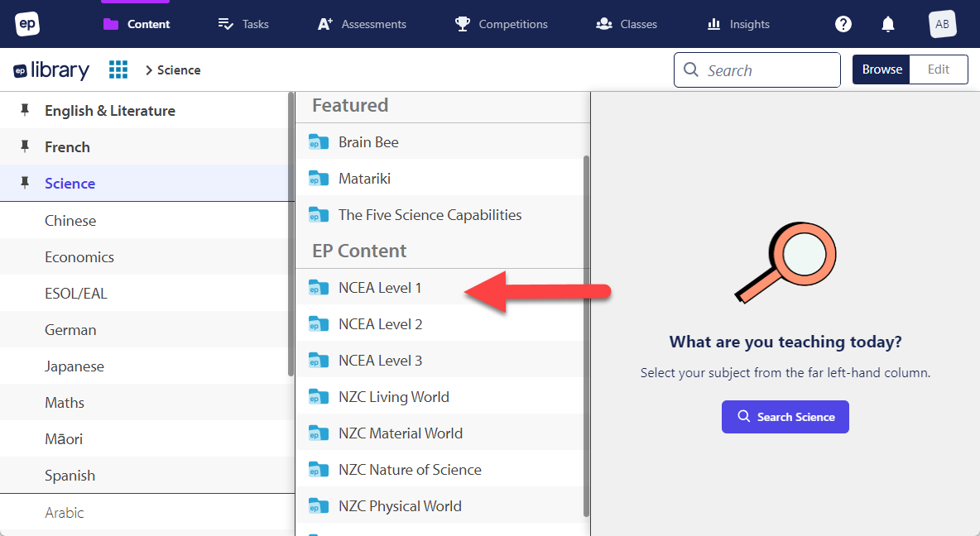Click the ep logo in the top navigation bar
This screenshot has height=536, width=980.
[26, 24]
